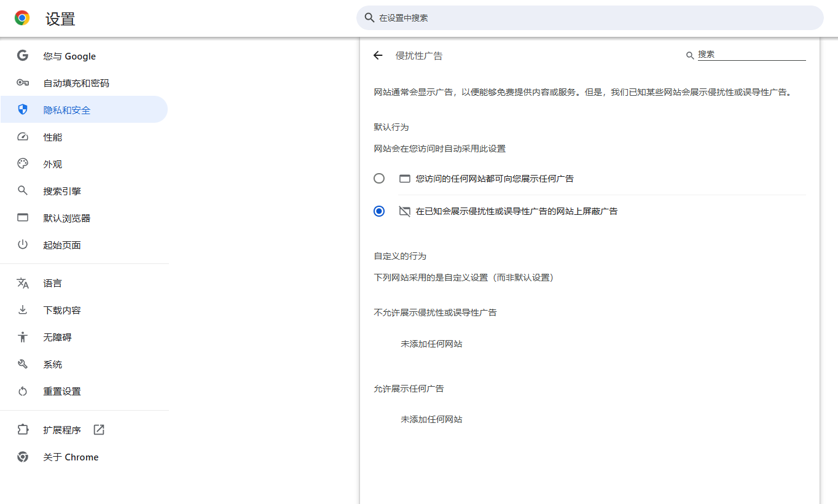Screen dimensions: 838x504
Task: Click the window icon beside allow-all-ads option
Action: (404, 179)
